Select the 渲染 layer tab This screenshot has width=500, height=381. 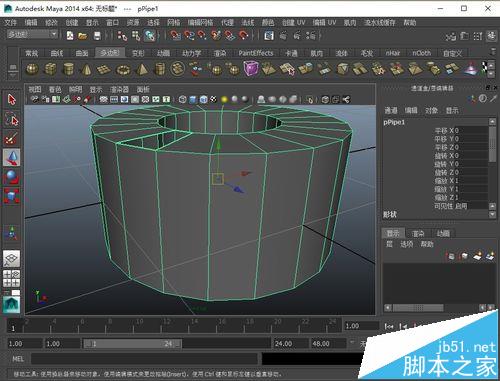click(x=418, y=233)
